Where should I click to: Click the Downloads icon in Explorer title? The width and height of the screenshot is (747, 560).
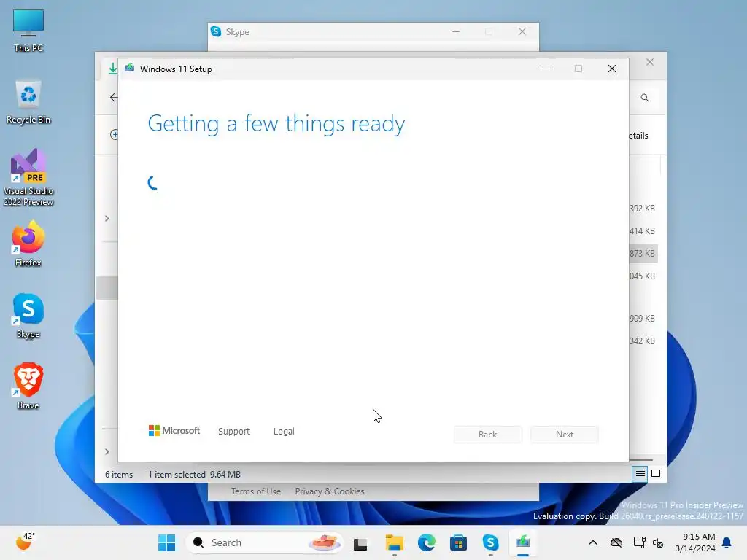click(112, 68)
